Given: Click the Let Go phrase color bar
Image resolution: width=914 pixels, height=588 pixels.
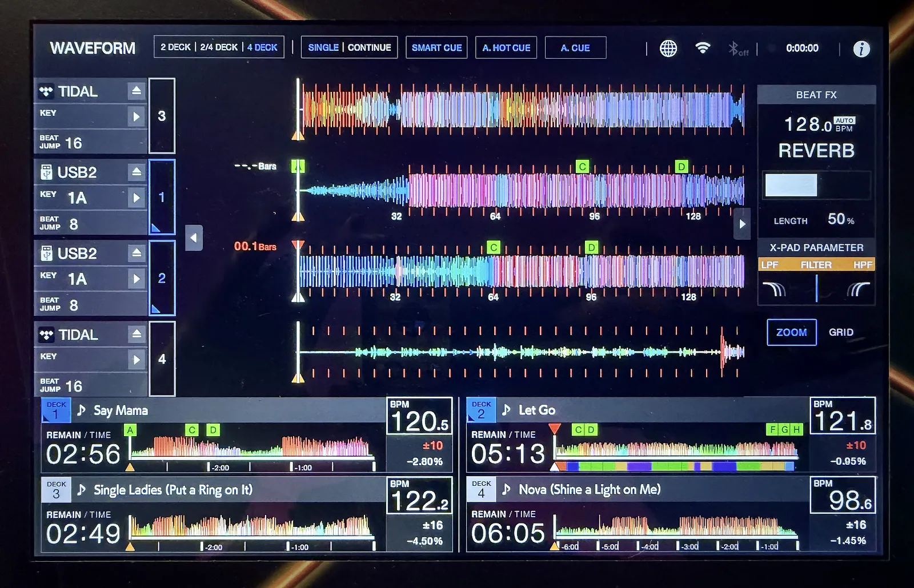Looking at the screenshot, I should [676, 466].
